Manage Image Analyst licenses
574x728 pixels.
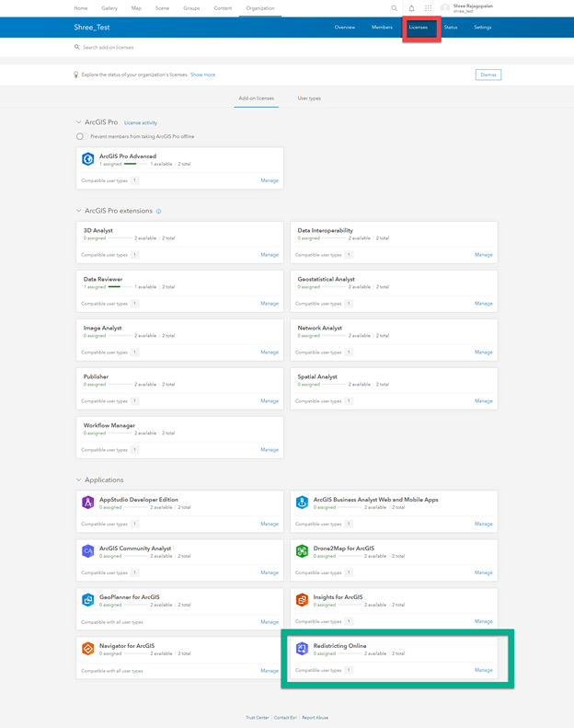pyautogui.click(x=270, y=352)
